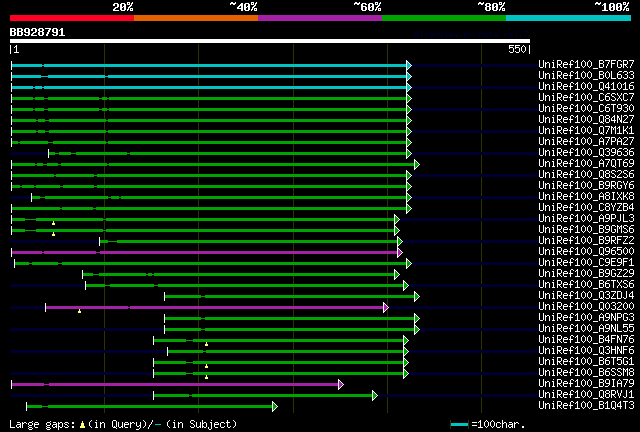Select the UniRef100_A7QT69 label

[586, 163]
